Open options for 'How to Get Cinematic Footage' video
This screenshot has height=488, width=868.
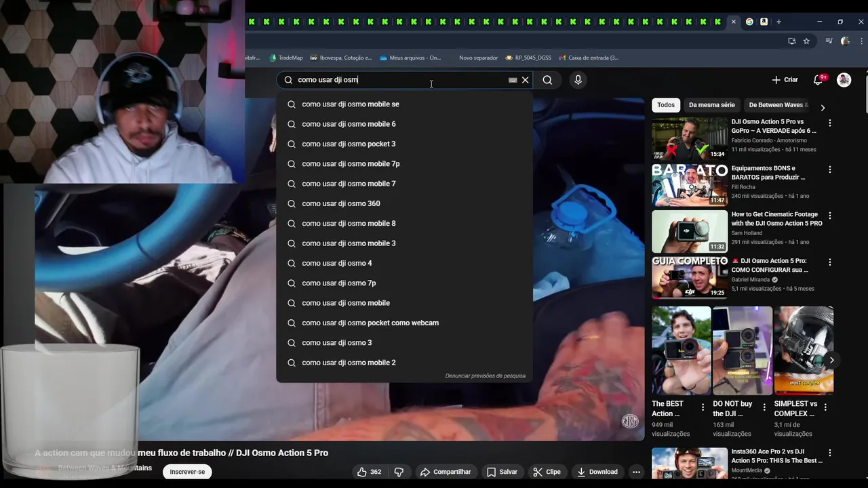[829, 216]
